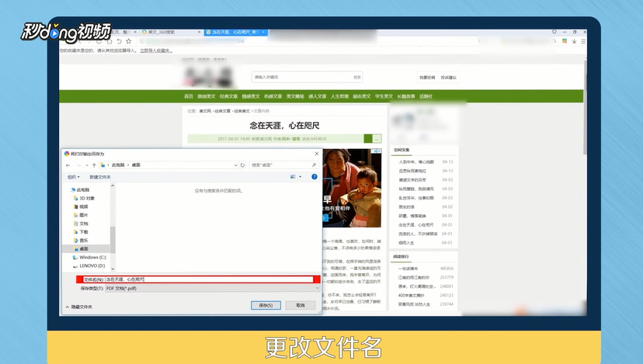Click the dialog search 桌面 box

pyautogui.click(x=283, y=165)
